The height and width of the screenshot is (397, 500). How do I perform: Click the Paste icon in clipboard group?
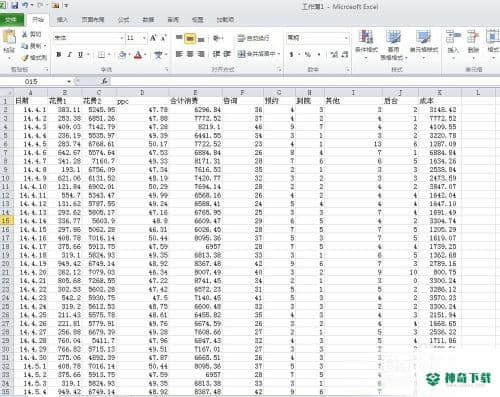click(x=9, y=37)
